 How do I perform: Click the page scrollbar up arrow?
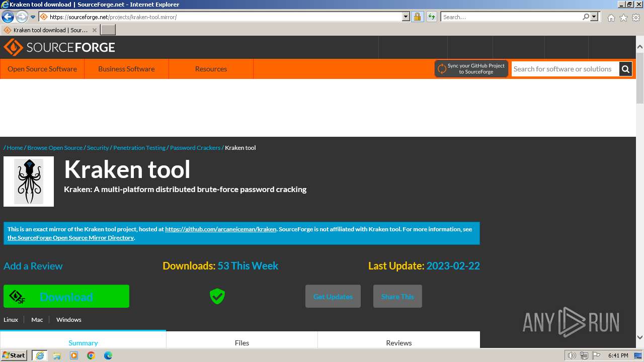(640, 47)
